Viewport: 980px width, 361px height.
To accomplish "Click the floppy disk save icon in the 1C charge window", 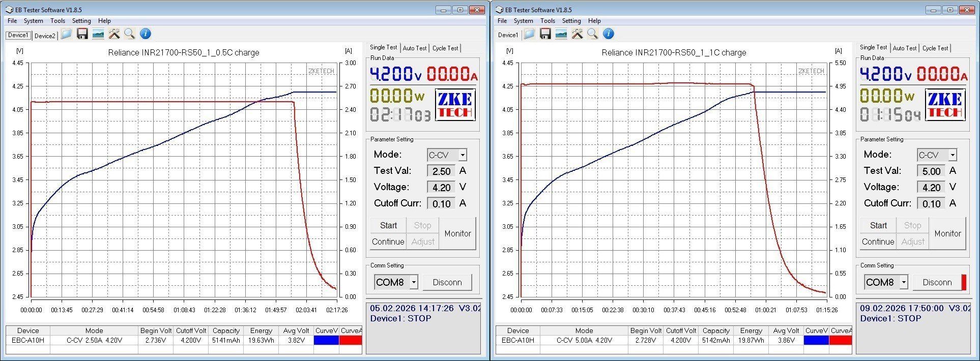I will [x=545, y=34].
